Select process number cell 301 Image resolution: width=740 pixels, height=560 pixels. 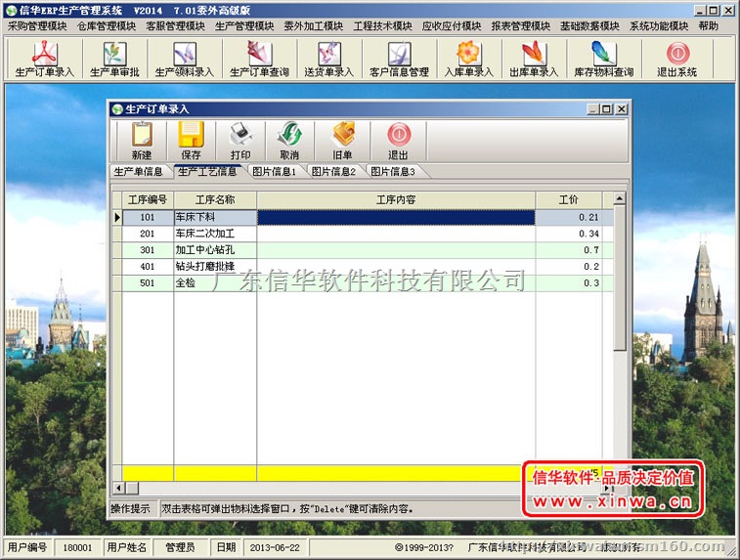coord(148,250)
